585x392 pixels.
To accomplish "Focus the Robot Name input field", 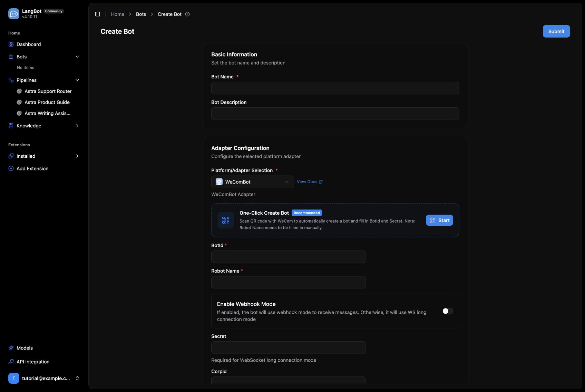I will click(289, 282).
